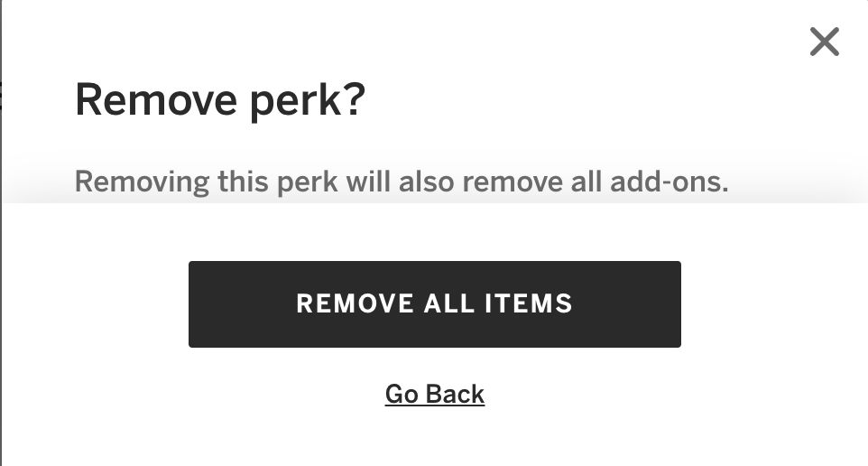The image size is (868, 466).
Task: Click the "Remove perk?" heading
Action: coord(220,100)
